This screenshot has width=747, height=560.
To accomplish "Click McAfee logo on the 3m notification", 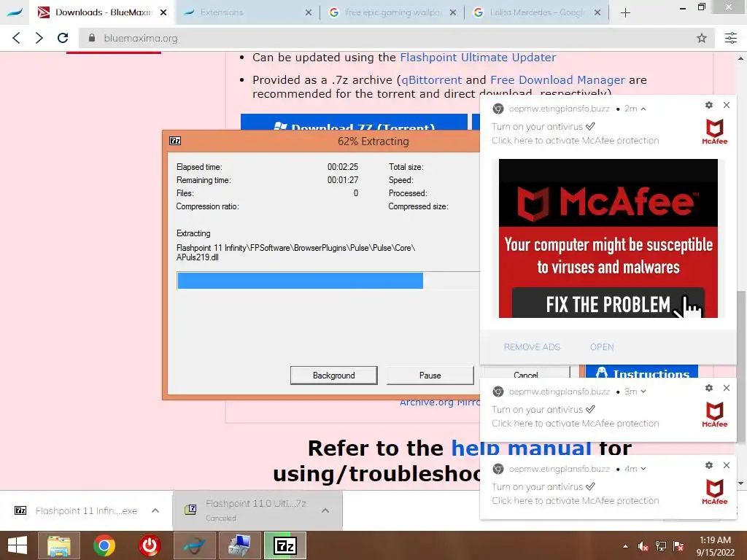I will tap(715, 415).
